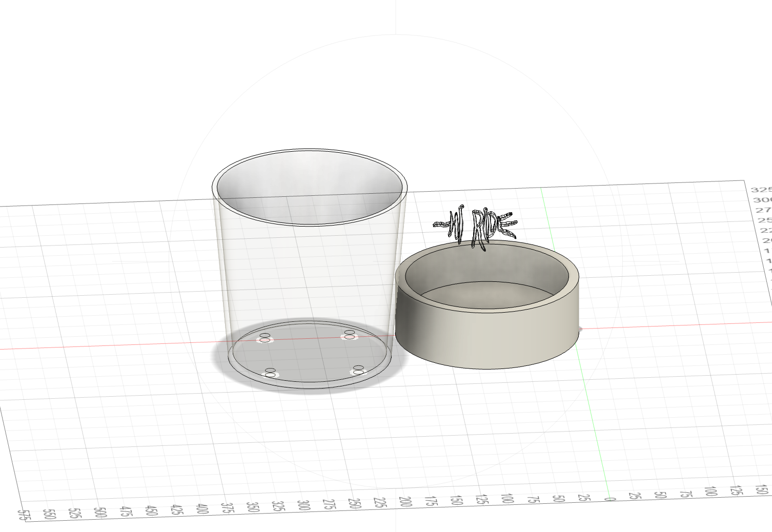The height and width of the screenshot is (532, 772).
Task: Select the back-left hole in cup bottom
Action: click(x=265, y=338)
